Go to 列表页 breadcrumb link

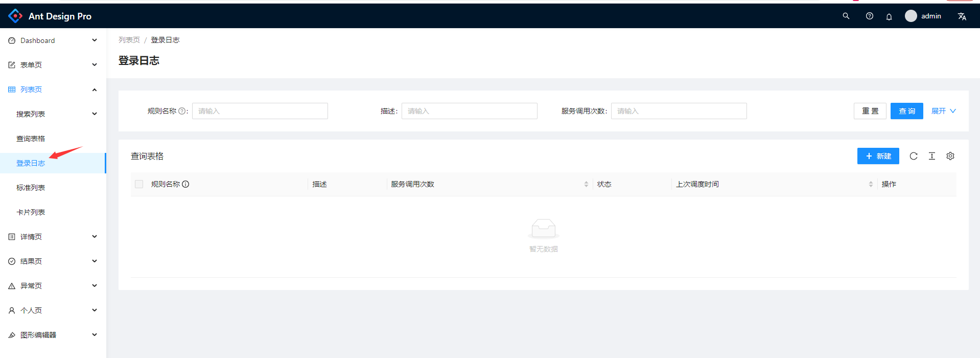tap(129, 40)
